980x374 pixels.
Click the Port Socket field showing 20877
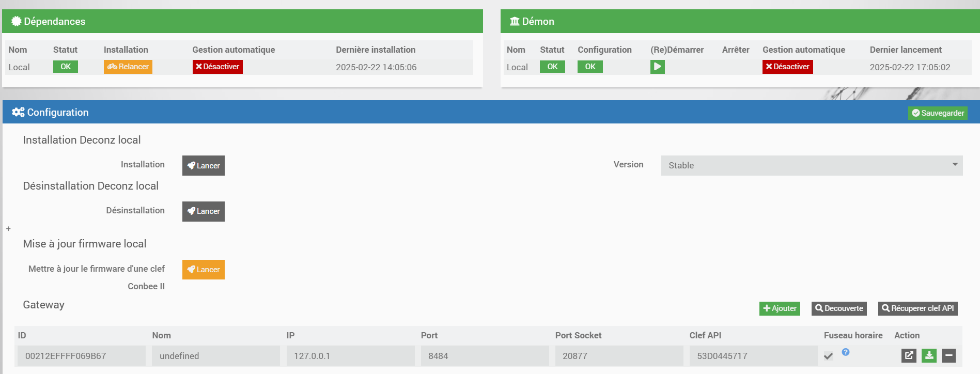619,356
